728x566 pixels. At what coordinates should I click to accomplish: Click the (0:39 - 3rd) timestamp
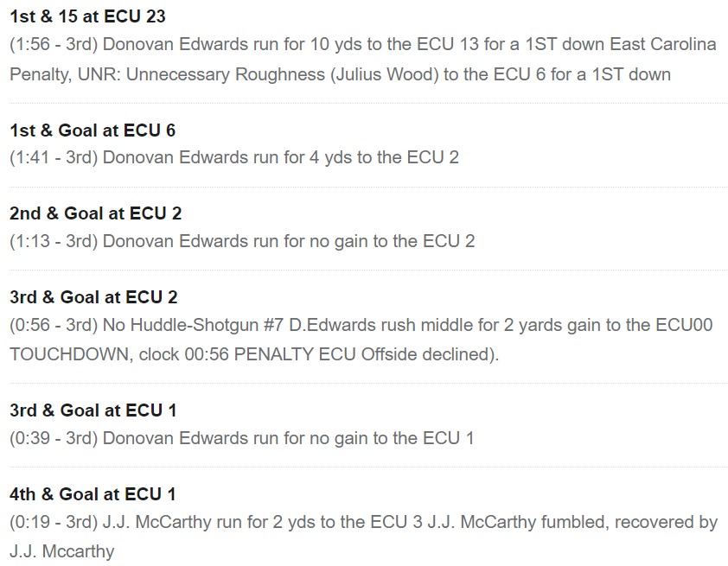pos(54,437)
